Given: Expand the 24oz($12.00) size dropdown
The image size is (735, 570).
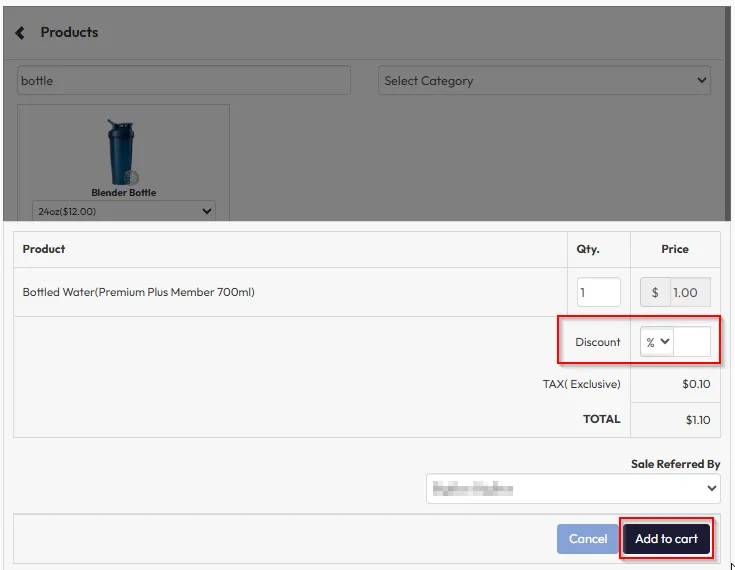Looking at the screenshot, I should pyautogui.click(x=124, y=211).
